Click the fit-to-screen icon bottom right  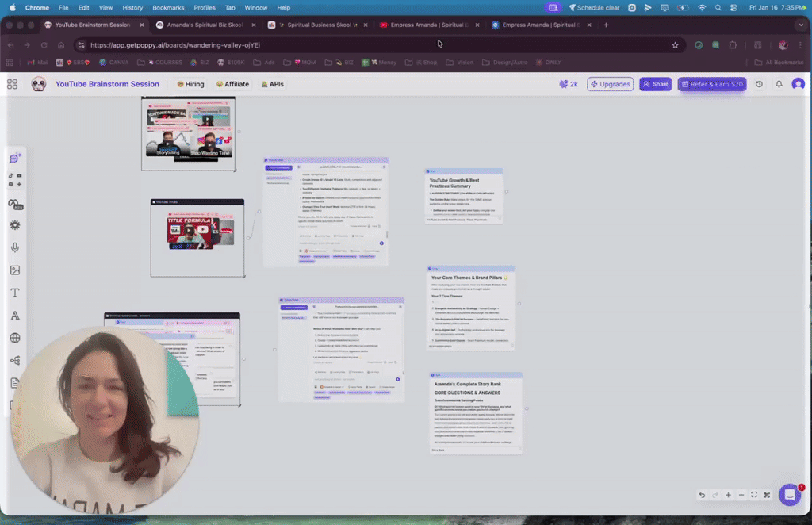coord(753,495)
